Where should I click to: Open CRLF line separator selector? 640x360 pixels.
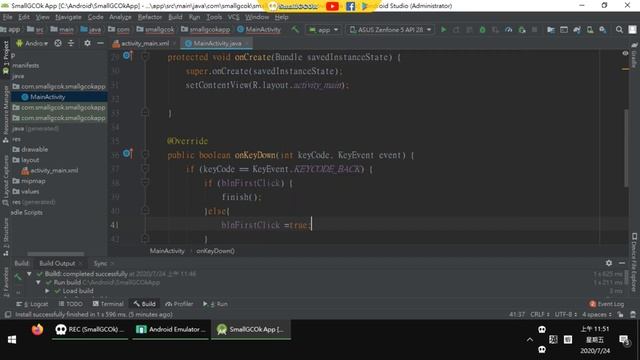coord(540,314)
